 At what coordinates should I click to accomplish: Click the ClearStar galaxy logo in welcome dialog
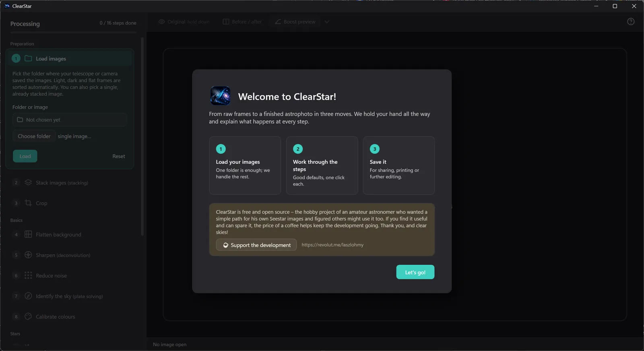pos(220,96)
